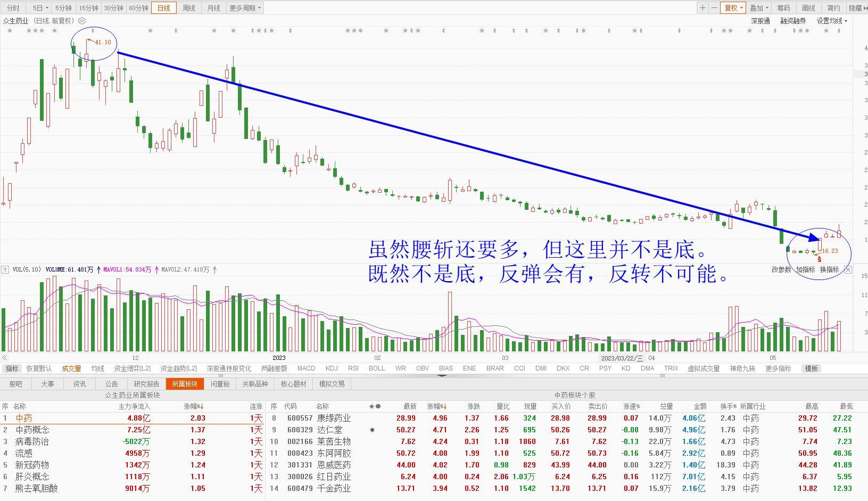The image size is (868, 501).
Task: Toggle the 成交量 volume indicator
Action: pyautogui.click(x=71, y=368)
